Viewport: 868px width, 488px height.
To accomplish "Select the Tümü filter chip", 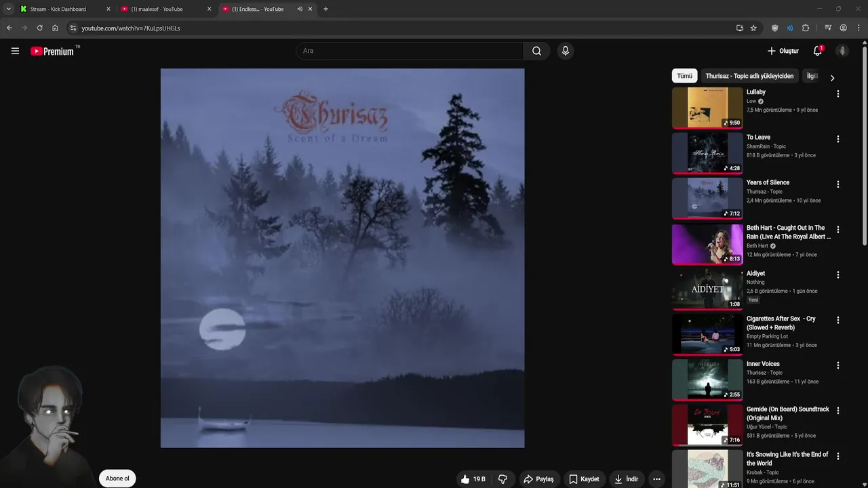I will 685,76.
